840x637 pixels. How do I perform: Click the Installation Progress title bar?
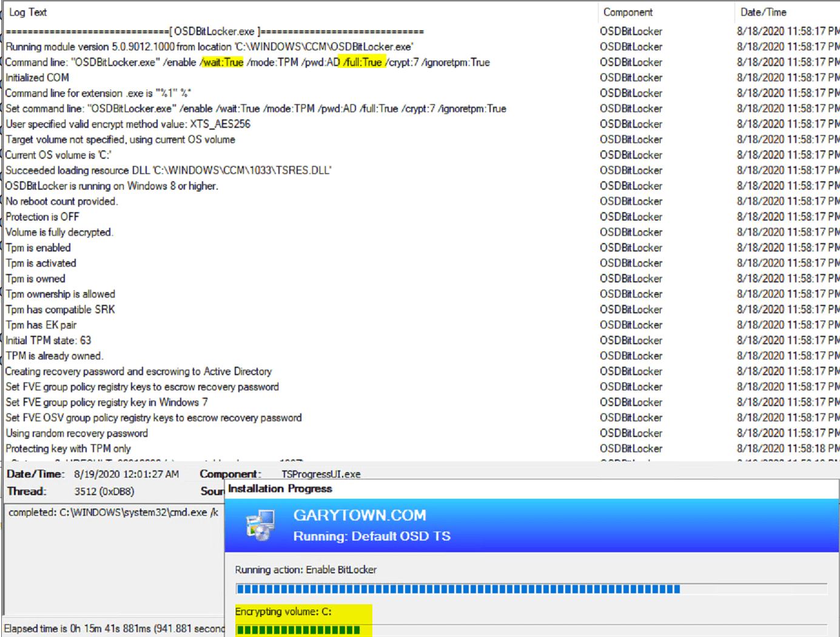(x=280, y=489)
